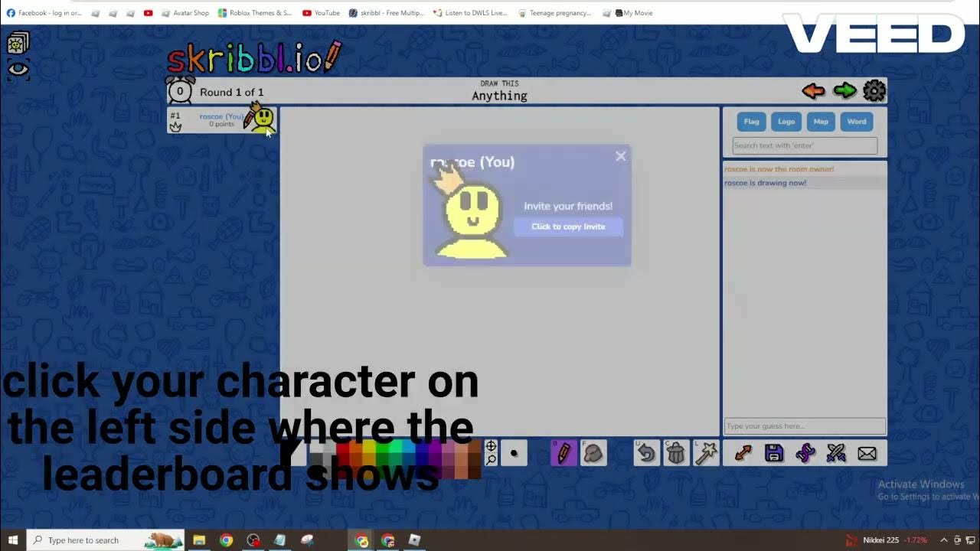980x551 pixels.
Task: Open the envelope mail icon
Action: coord(867,454)
